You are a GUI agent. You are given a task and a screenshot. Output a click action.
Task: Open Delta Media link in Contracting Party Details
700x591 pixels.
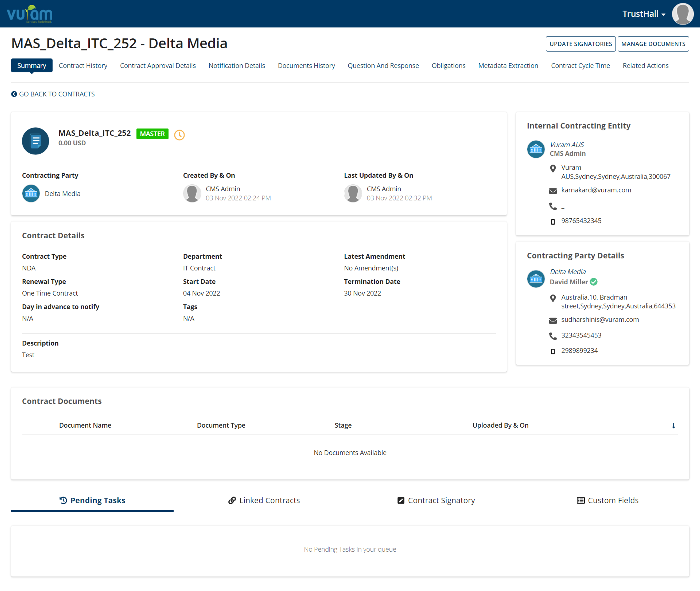click(568, 272)
